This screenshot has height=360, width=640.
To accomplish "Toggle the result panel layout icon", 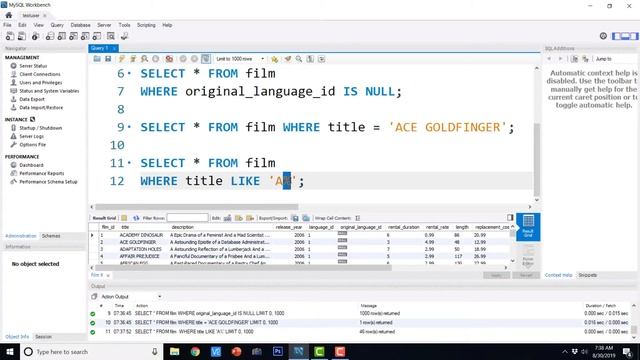I will pyautogui.click(x=510, y=218).
